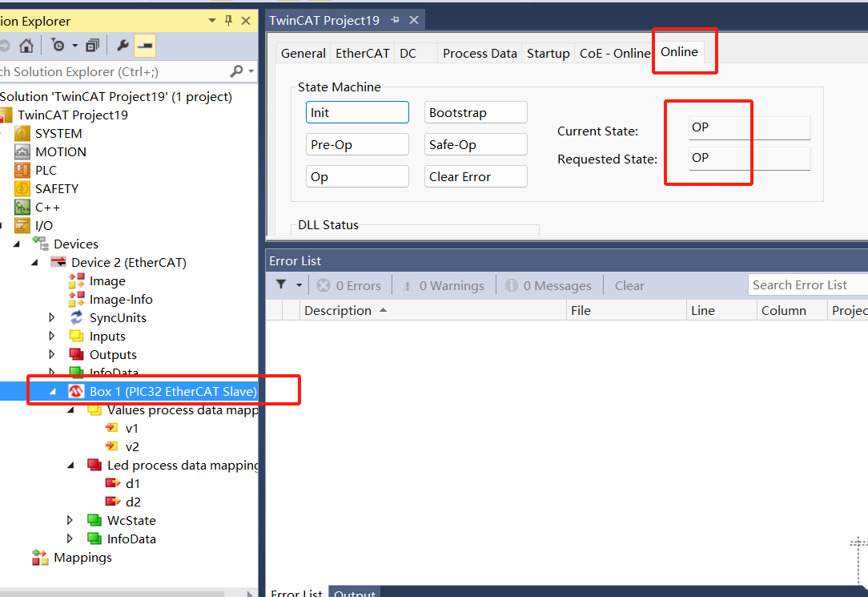Switch to the General tab
The width and height of the screenshot is (868, 597).
coord(303,53)
